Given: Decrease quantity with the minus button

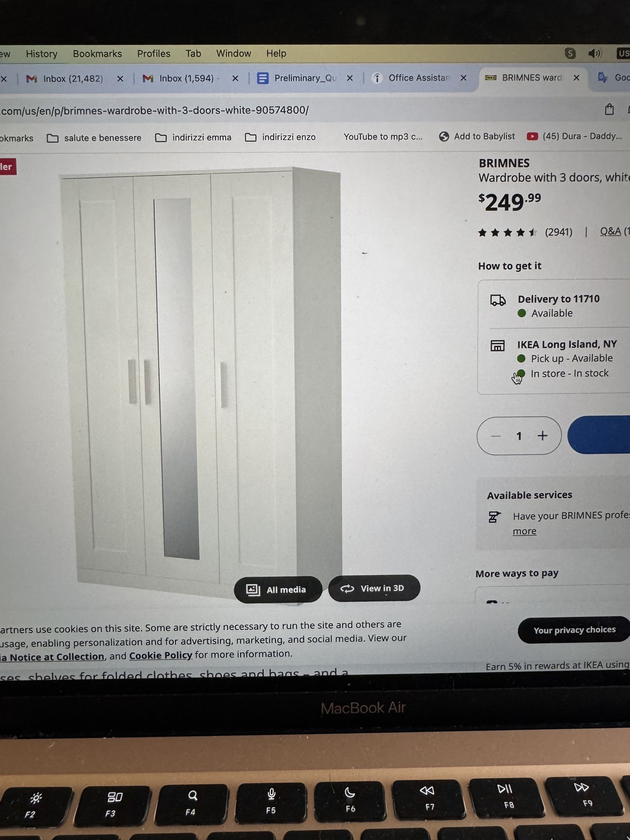Looking at the screenshot, I should click(496, 436).
